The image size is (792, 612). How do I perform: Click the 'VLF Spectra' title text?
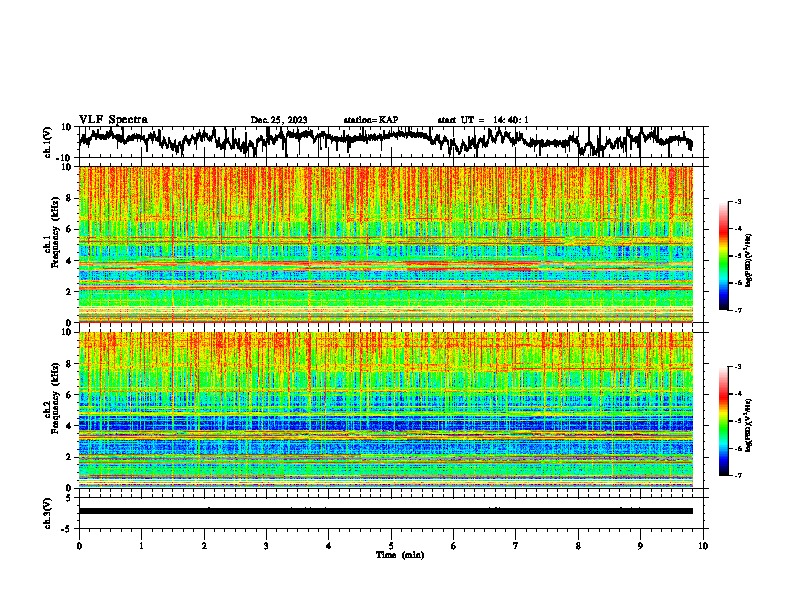113,119
